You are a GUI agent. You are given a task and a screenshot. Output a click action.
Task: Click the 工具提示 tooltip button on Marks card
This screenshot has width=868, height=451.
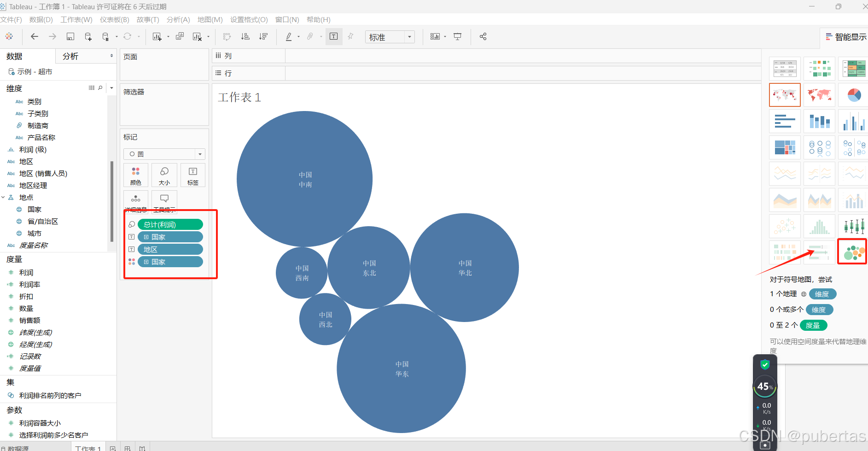[164, 202]
